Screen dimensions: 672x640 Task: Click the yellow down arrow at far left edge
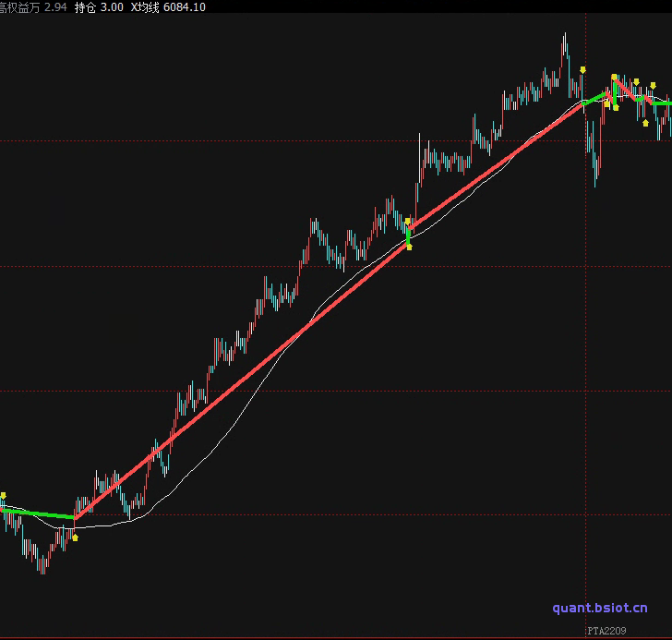(3, 496)
